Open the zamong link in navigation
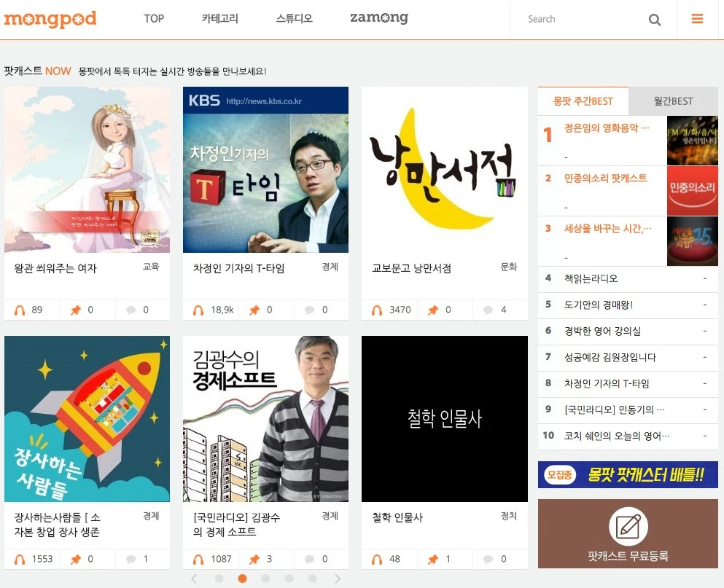Screen dimensions: 724x588 379,18
